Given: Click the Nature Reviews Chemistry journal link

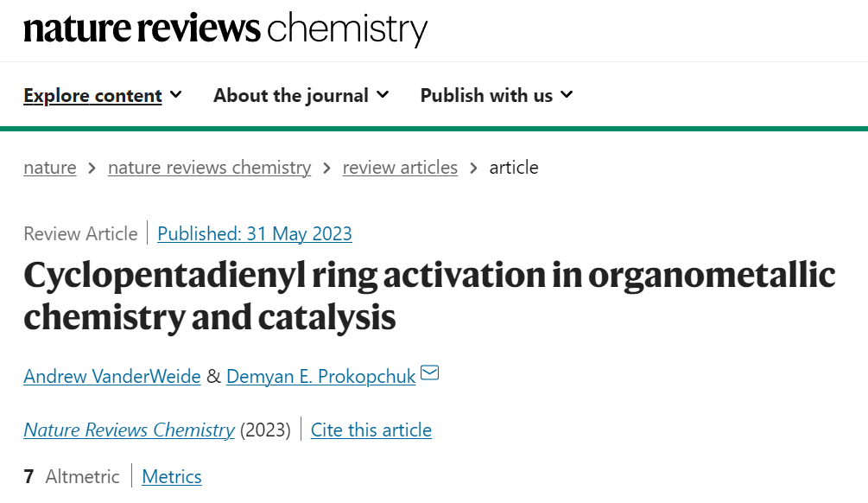Looking at the screenshot, I should (129, 430).
